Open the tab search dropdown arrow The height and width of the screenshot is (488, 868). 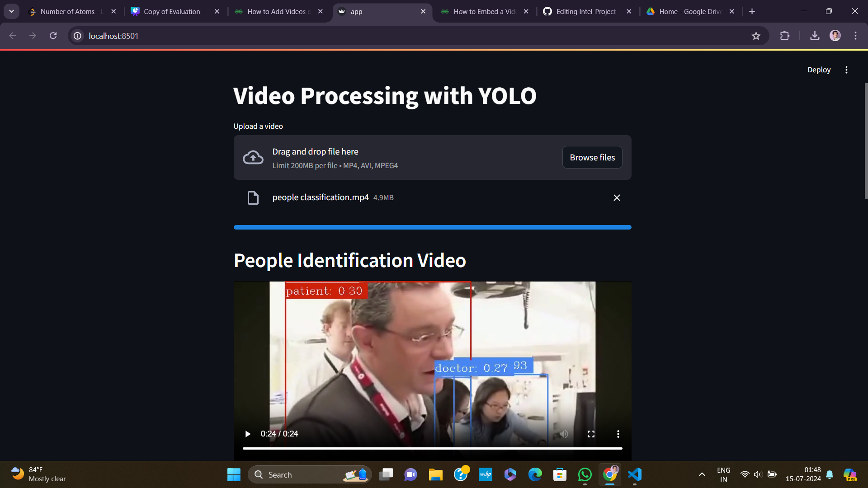coord(11,11)
